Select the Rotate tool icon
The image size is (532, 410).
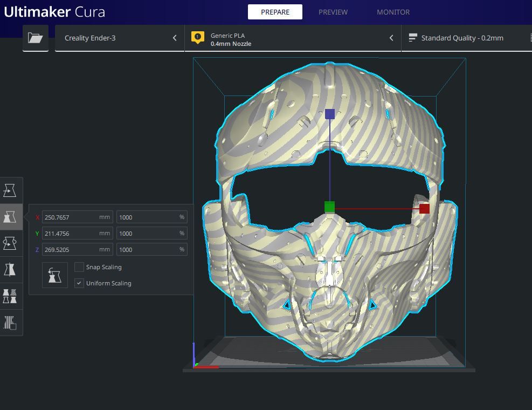(10, 243)
